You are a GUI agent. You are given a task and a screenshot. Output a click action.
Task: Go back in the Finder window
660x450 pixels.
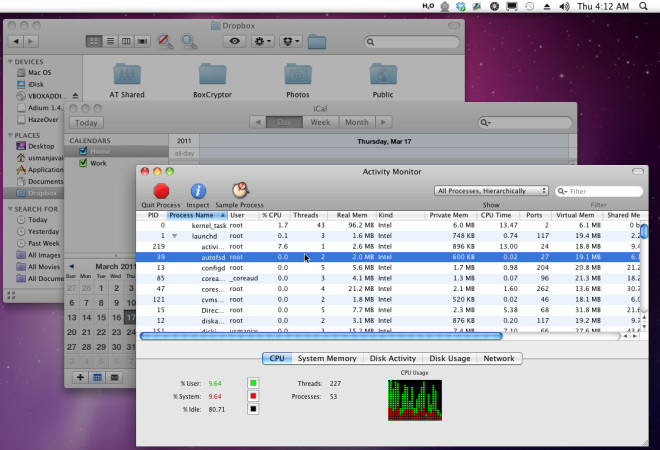click(x=16, y=41)
